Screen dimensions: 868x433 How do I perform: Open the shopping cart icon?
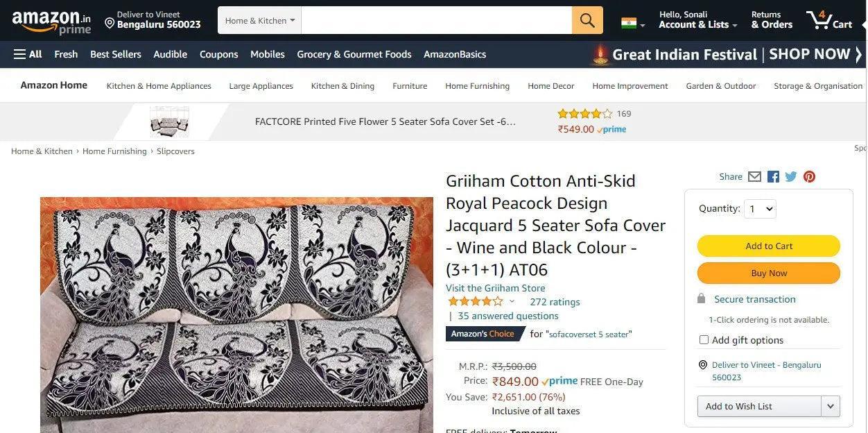828,20
